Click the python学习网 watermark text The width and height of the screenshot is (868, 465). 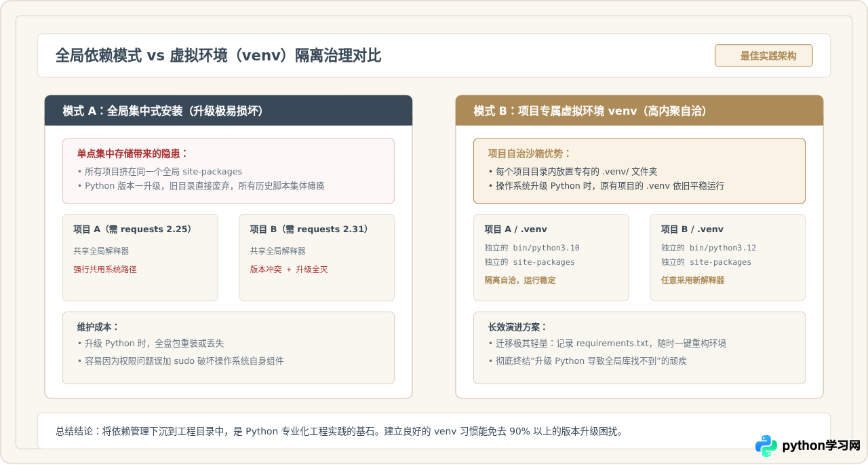[x=821, y=446]
